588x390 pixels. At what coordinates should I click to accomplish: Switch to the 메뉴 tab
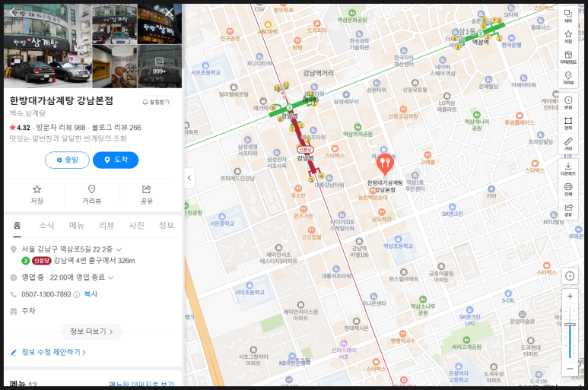pyautogui.click(x=77, y=226)
